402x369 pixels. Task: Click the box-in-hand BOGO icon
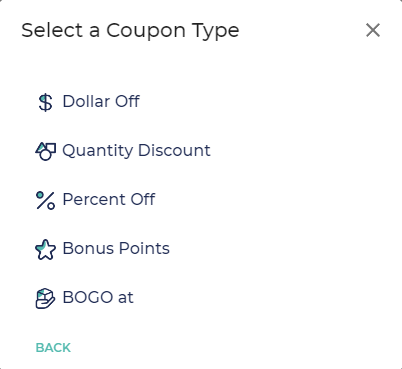click(x=45, y=298)
